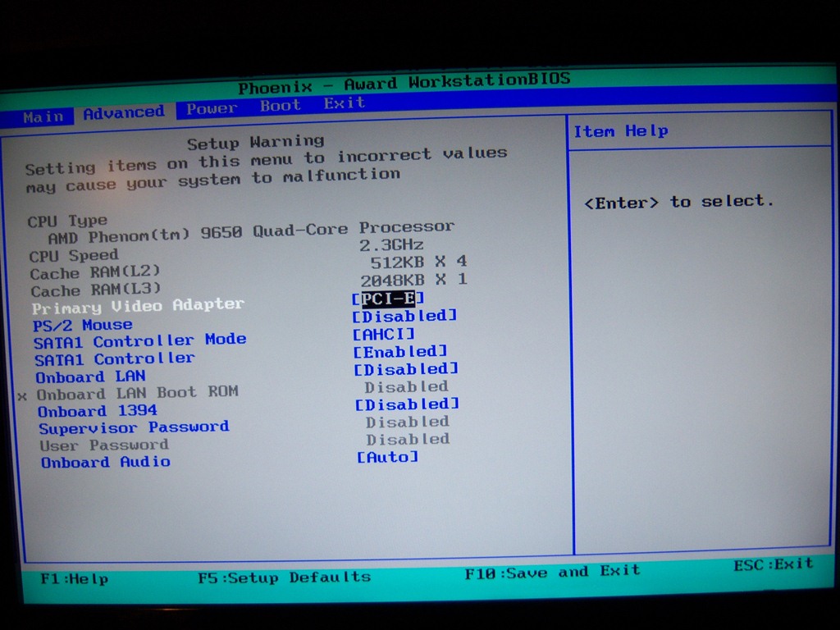The height and width of the screenshot is (630, 840).
Task: Click the User Password entry
Action: (x=104, y=445)
